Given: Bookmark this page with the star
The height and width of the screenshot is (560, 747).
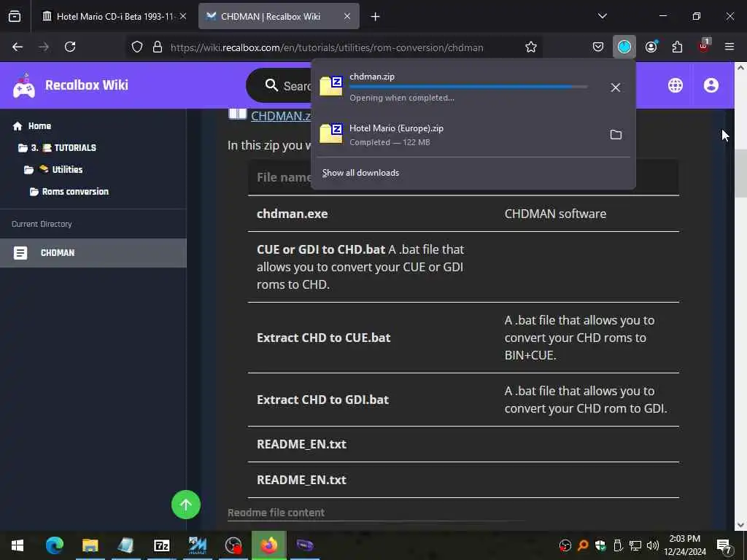Looking at the screenshot, I should (x=531, y=47).
